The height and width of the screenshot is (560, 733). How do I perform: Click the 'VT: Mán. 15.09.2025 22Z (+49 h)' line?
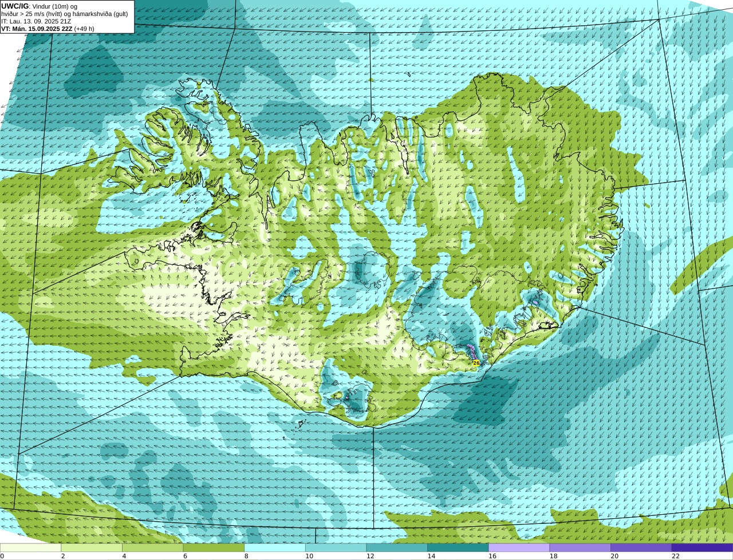click(48, 29)
